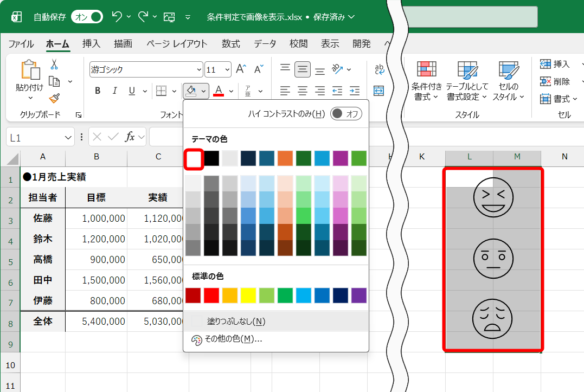Click the decrease indent icon

click(x=337, y=91)
